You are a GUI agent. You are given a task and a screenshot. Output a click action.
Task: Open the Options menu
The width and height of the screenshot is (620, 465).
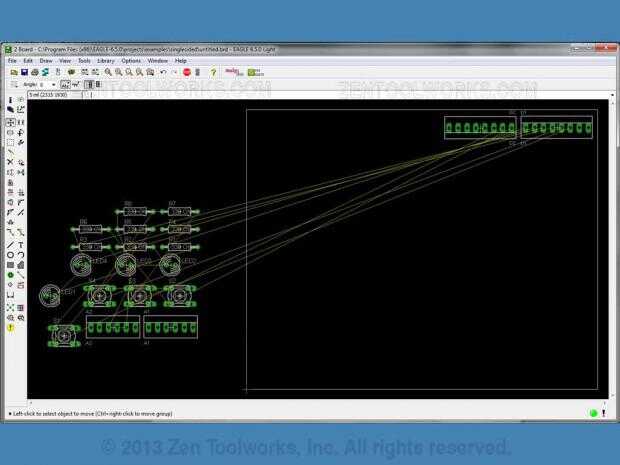coord(131,60)
